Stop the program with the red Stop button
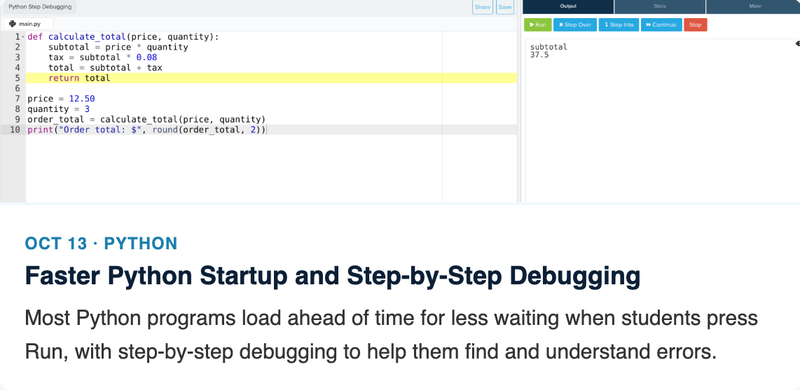Screen dimensions: 800x390 pos(695,25)
